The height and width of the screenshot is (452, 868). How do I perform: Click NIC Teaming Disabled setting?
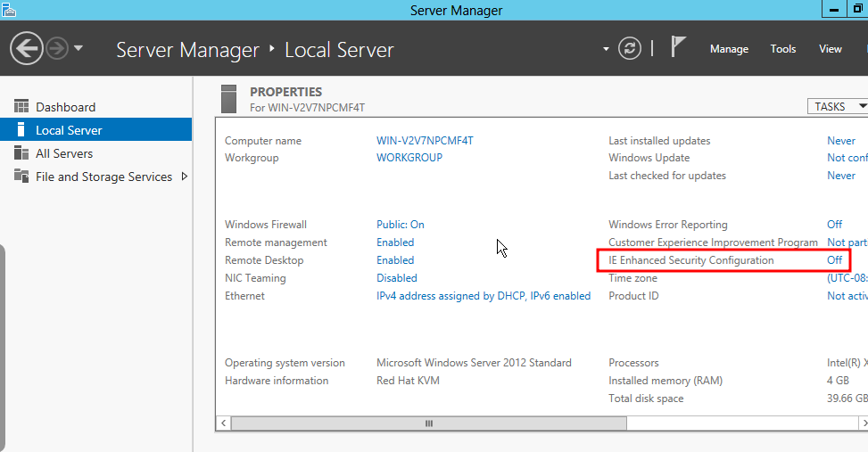397,278
